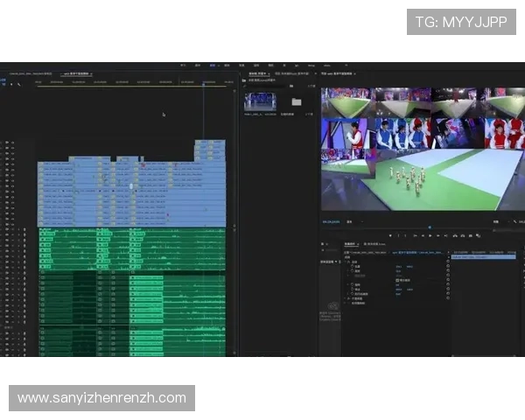This screenshot has width=525, height=420.
Task: Toggle the Position animation stopwatch
Action: coord(352,265)
